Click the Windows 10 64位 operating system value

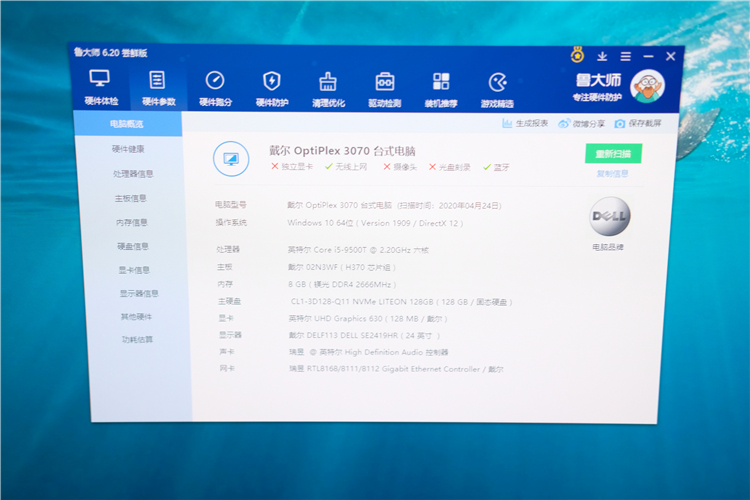coord(375,223)
